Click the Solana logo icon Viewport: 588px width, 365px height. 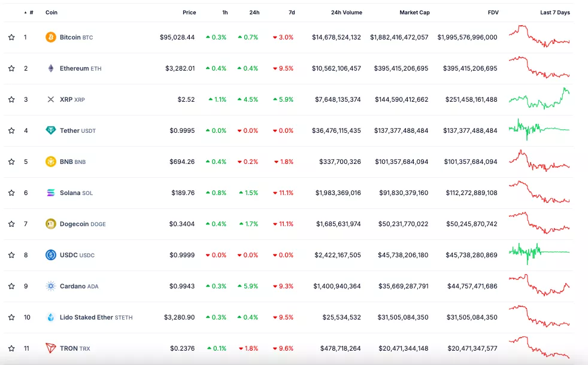(51, 193)
